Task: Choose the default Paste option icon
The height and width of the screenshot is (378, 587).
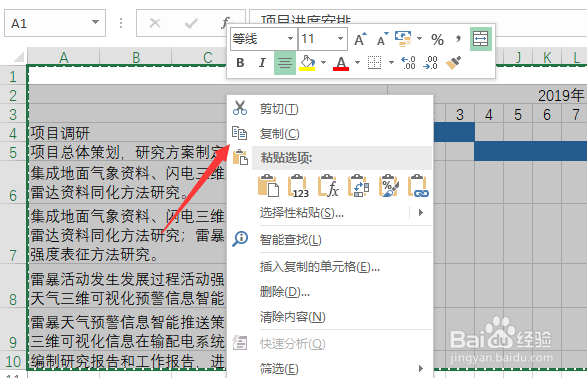Action: pyautogui.click(x=268, y=186)
